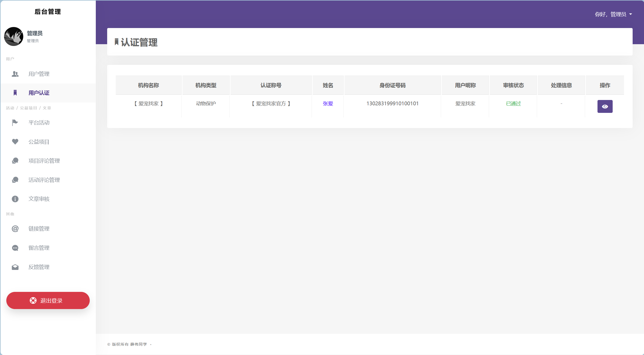Click the admin avatar image
The width and height of the screenshot is (644, 355).
[14, 37]
